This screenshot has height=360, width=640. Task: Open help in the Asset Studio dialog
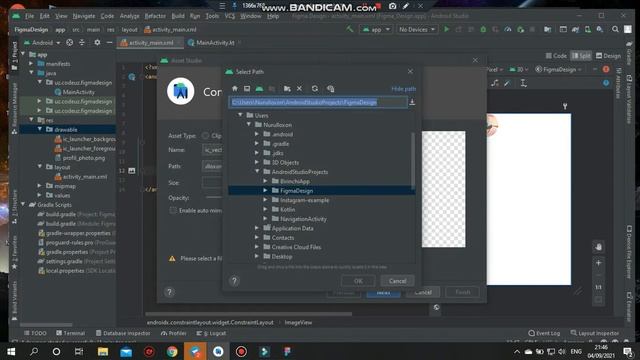click(169, 292)
